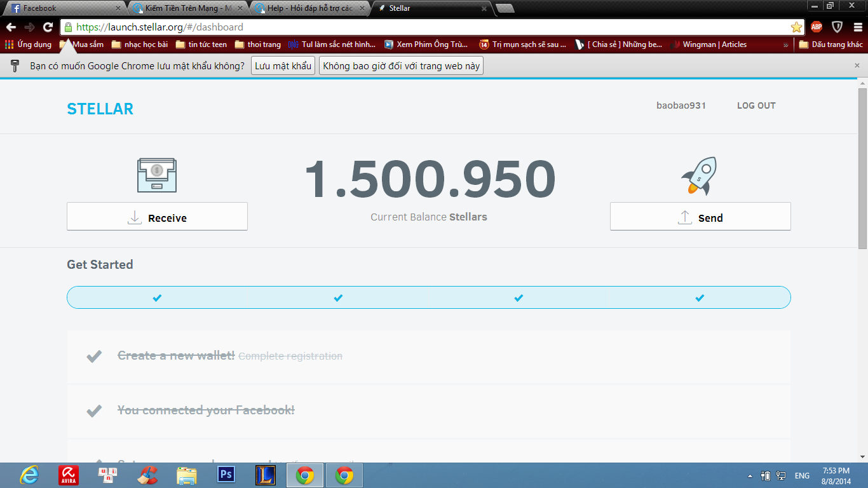Launch CCleaner from the taskbar
The width and height of the screenshot is (868, 488).
tap(147, 475)
